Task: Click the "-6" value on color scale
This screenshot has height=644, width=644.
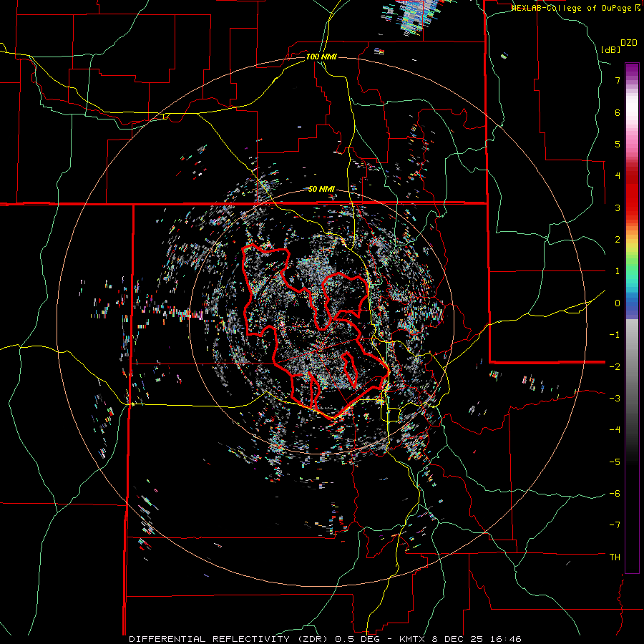Action: click(615, 494)
